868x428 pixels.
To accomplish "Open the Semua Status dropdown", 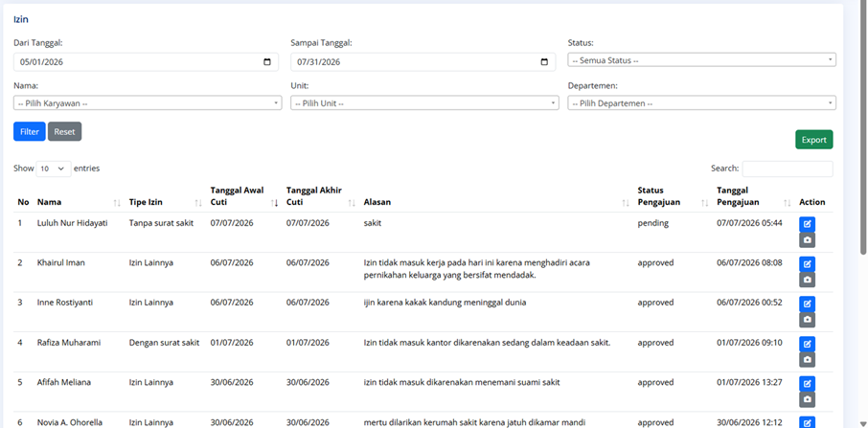I will coord(701,59).
